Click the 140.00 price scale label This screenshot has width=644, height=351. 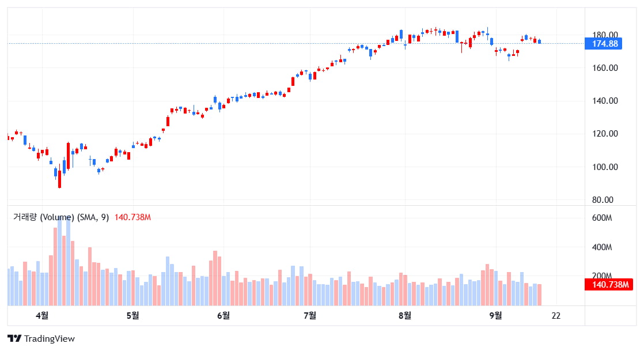pos(605,101)
